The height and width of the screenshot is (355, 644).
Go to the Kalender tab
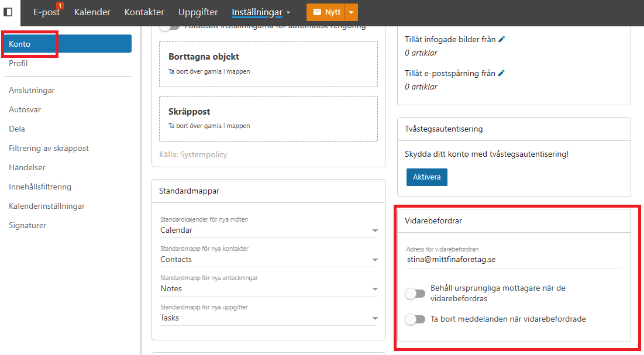[x=92, y=12]
